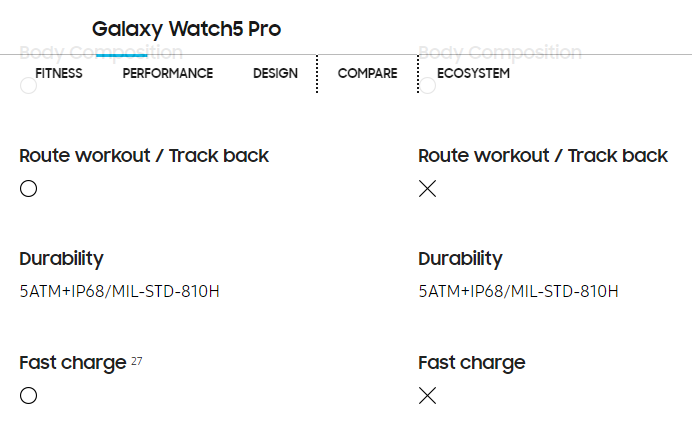Click left column Route workout / Track back heading

pos(144,155)
